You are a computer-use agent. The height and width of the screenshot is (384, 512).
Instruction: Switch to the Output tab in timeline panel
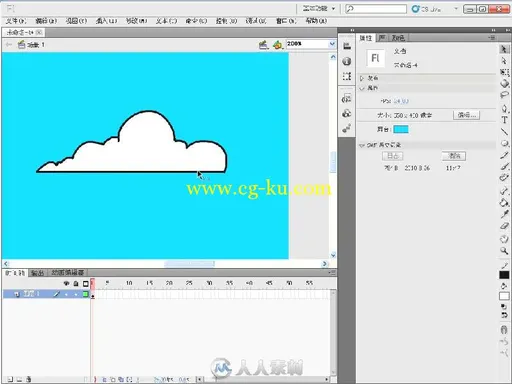click(37, 273)
